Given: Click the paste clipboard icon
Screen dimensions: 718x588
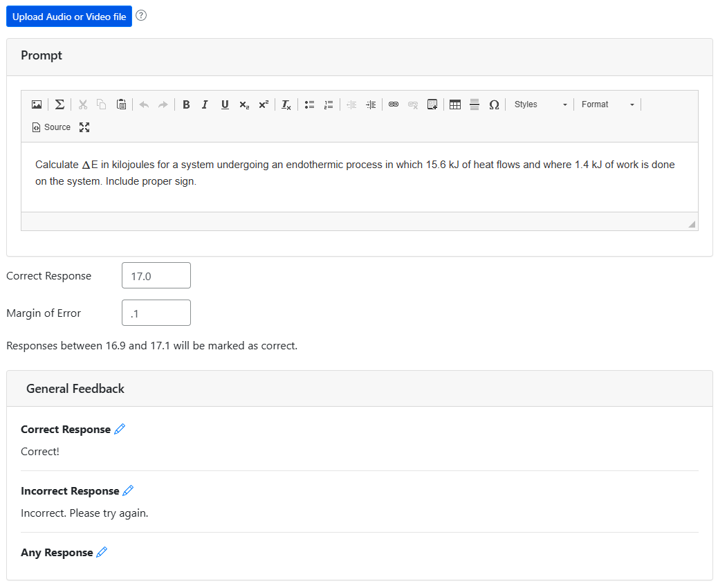Looking at the screenshot, I should 121,104.
